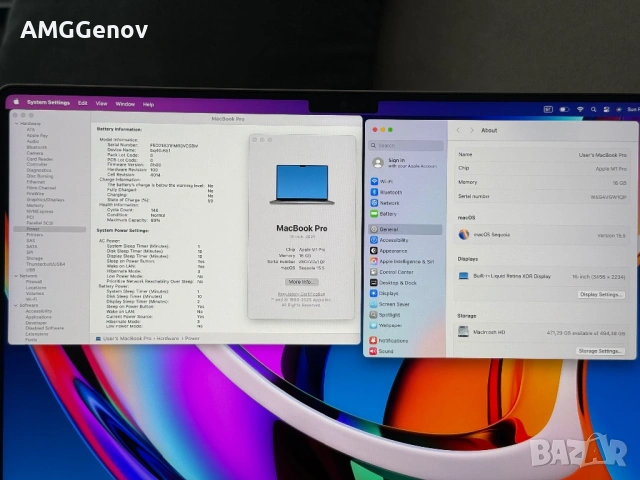Open the View menu
The image size is (640, 480).
(x=102, y=104)
